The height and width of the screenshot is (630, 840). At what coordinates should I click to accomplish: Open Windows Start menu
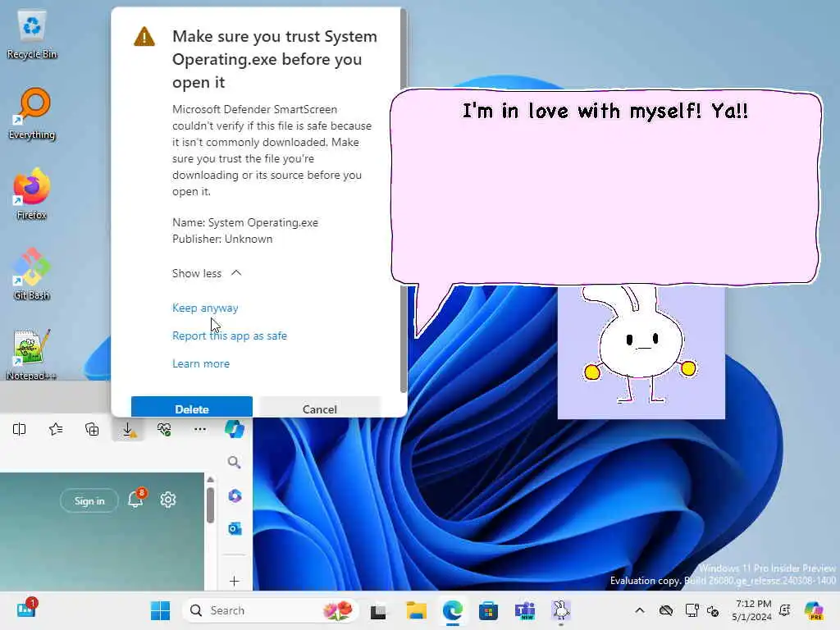point(160,610)
